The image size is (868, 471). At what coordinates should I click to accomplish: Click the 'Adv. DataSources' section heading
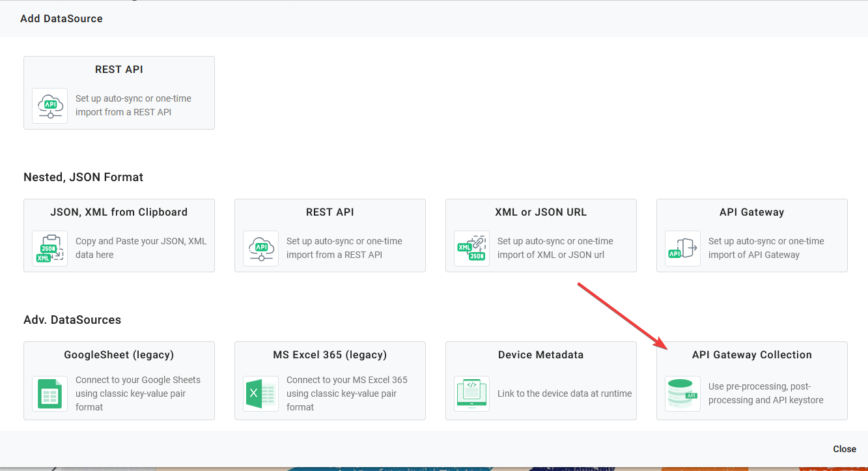pos(72,320)
